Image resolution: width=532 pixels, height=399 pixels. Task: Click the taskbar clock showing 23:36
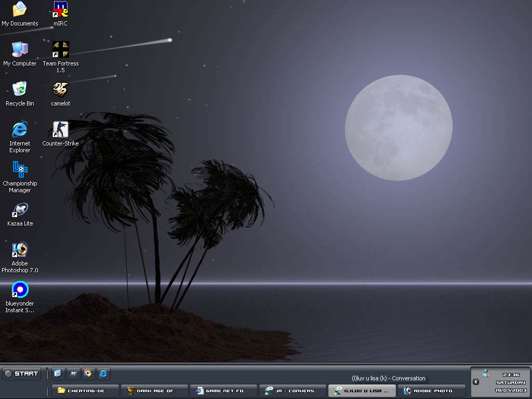tap(511, 375)
